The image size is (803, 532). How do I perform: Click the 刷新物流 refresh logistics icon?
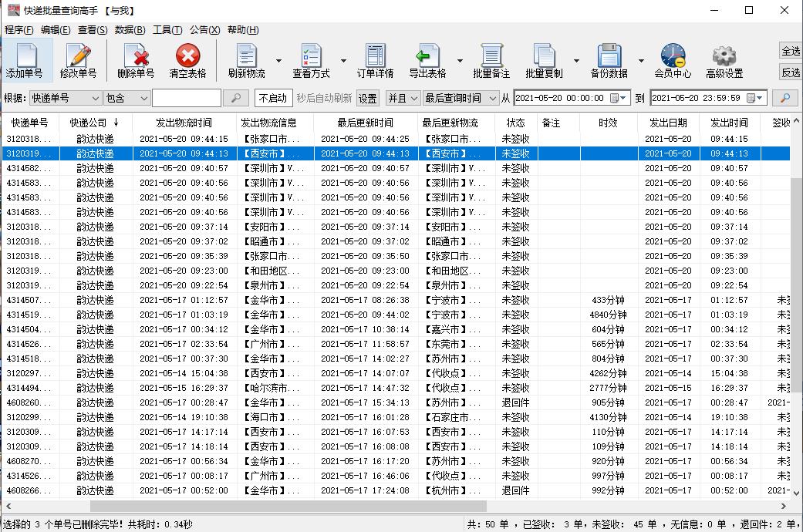(x=246, y=56)
